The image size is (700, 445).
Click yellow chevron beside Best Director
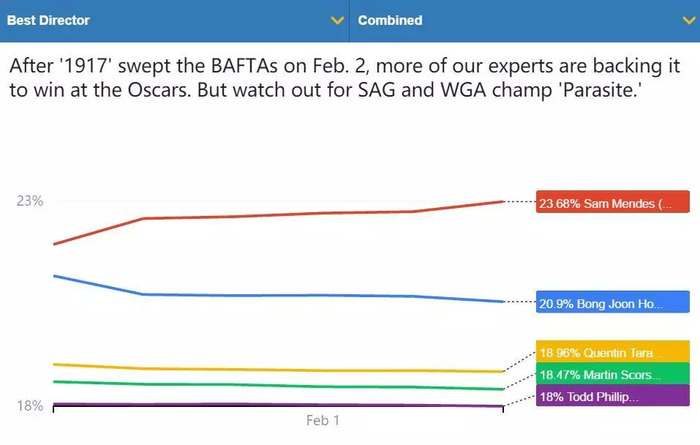337,21
